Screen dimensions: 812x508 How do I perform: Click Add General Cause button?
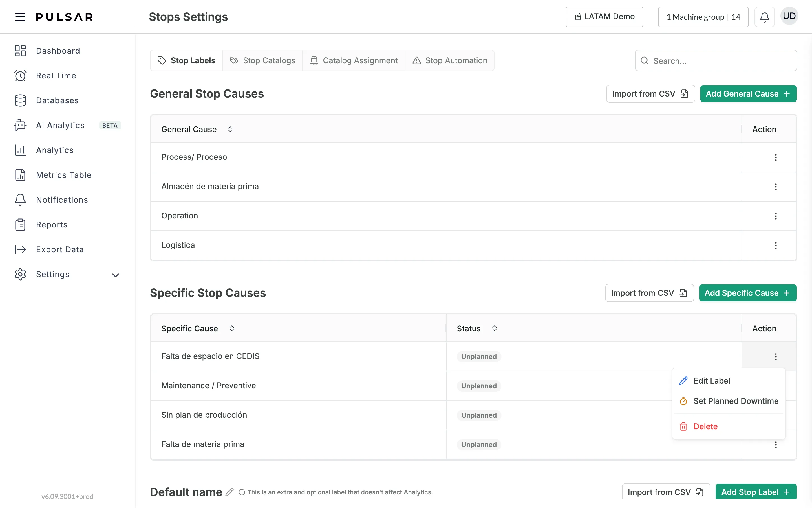click(748, 94)
